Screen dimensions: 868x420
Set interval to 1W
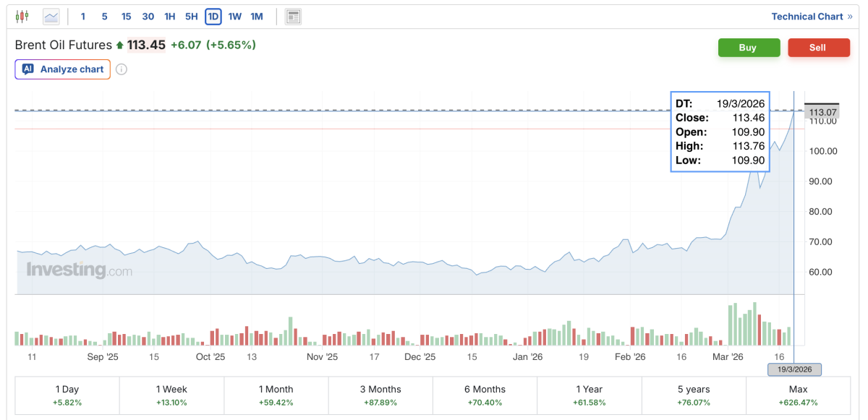(x=234, y=16)
